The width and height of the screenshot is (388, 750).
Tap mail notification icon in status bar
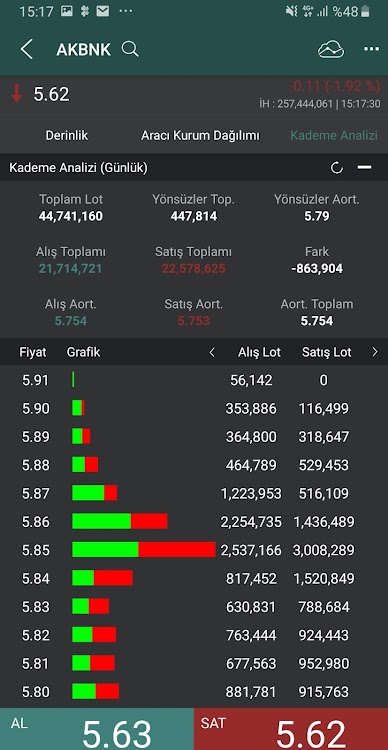(x=103, y=11)
